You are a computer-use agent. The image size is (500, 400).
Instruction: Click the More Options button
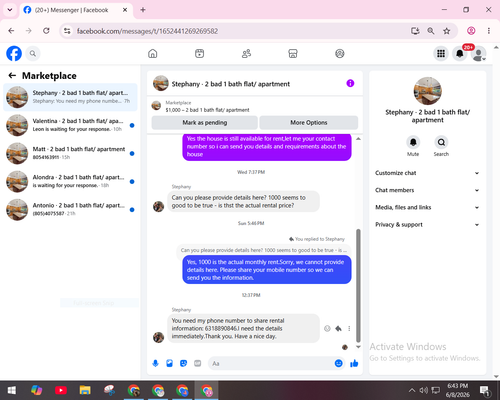pyautogui.click(x=309, y=123)
